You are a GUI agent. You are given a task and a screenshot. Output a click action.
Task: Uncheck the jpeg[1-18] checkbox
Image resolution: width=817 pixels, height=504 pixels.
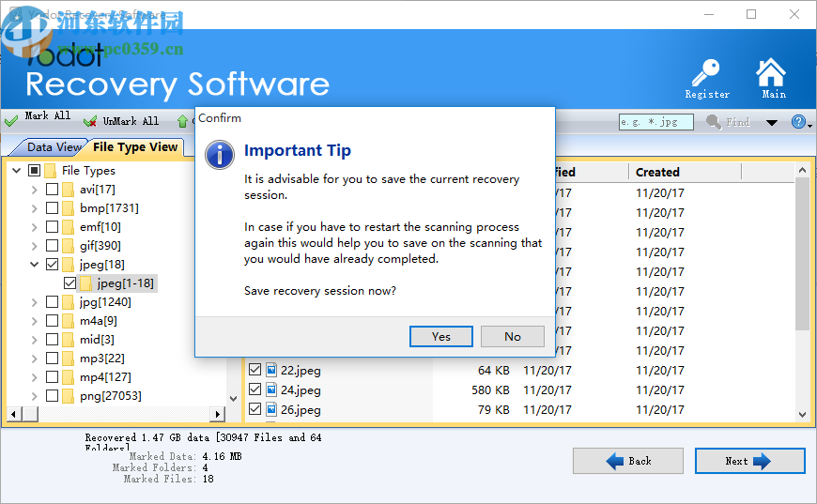pos(69,283)
